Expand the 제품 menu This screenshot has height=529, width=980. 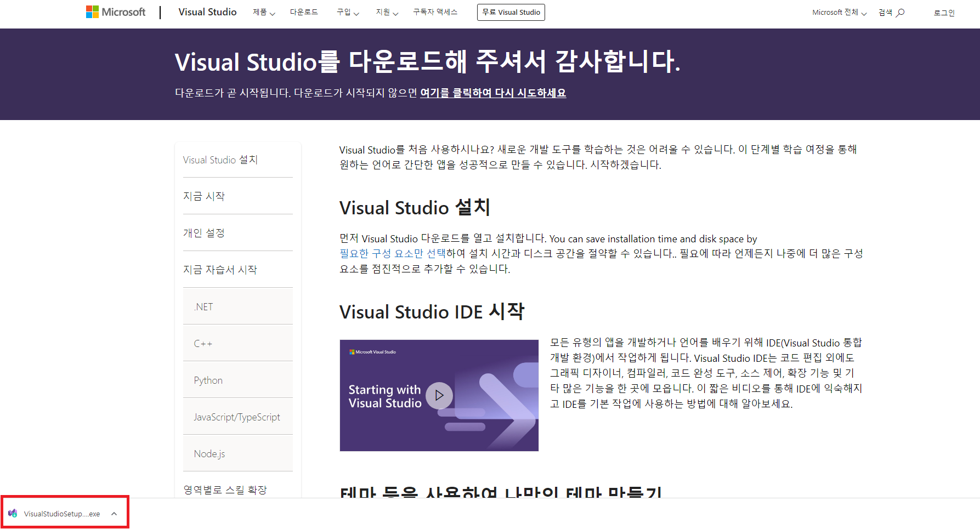coord(264,12)
